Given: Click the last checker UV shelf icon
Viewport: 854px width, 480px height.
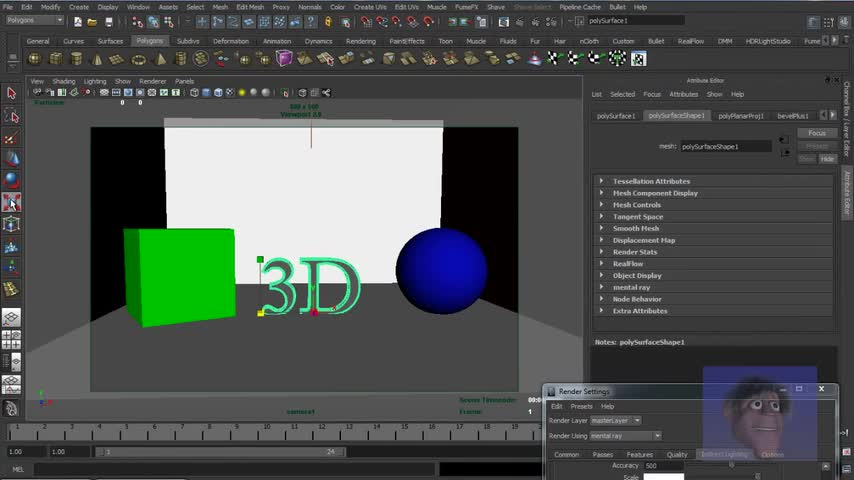Looking at the screenshot, I should (638, 59).
